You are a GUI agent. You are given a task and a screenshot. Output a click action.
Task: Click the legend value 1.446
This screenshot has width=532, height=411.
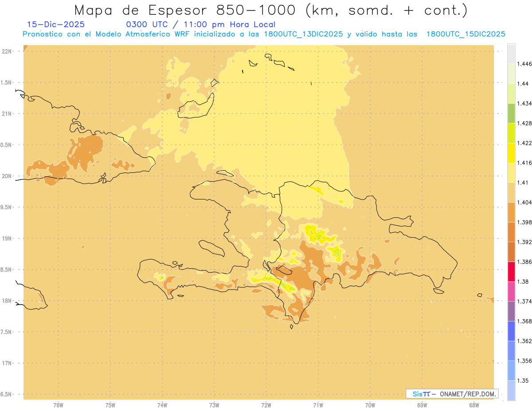(x=524, y=64)
